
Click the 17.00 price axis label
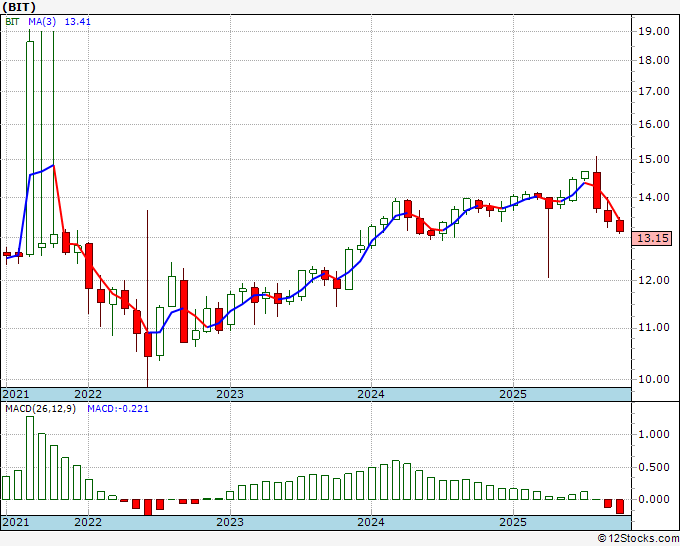654,91
